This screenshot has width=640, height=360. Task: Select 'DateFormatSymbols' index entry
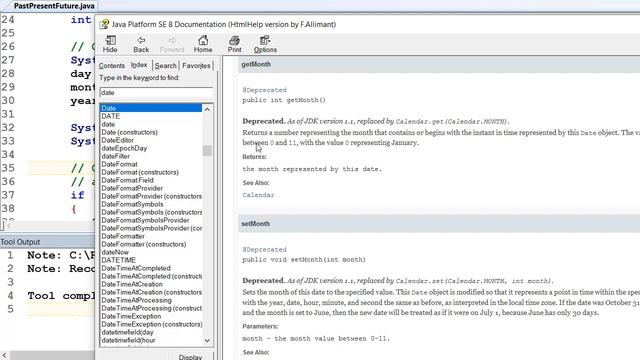pyautogui.click(x=132, y=204)
